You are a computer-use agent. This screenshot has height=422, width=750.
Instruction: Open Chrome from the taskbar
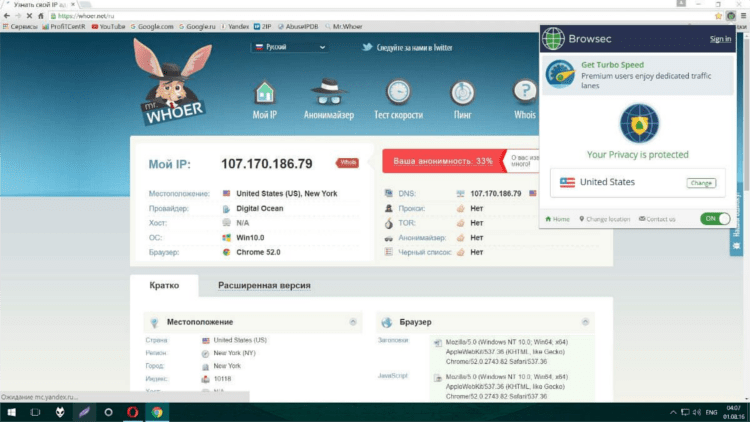click(157, 412)
